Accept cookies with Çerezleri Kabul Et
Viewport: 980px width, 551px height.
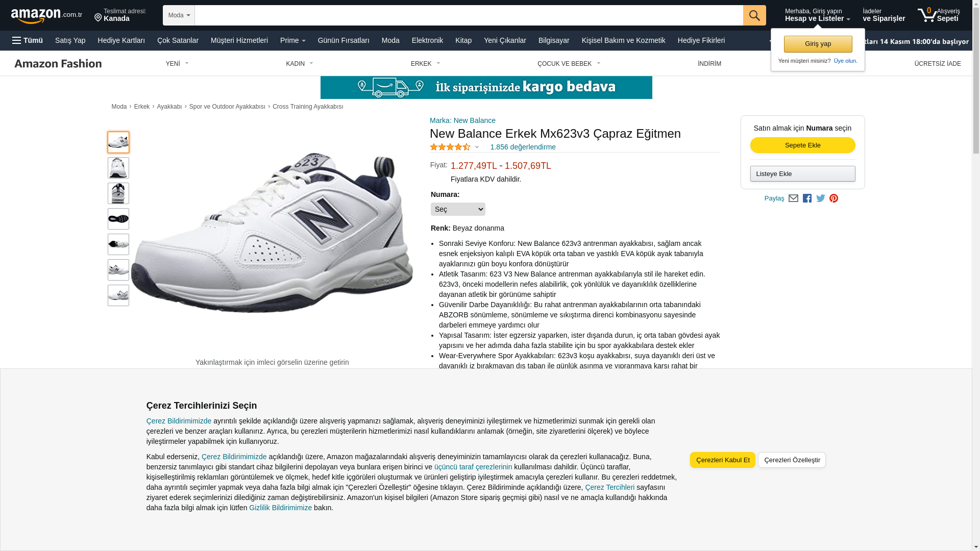coord(723,460)
